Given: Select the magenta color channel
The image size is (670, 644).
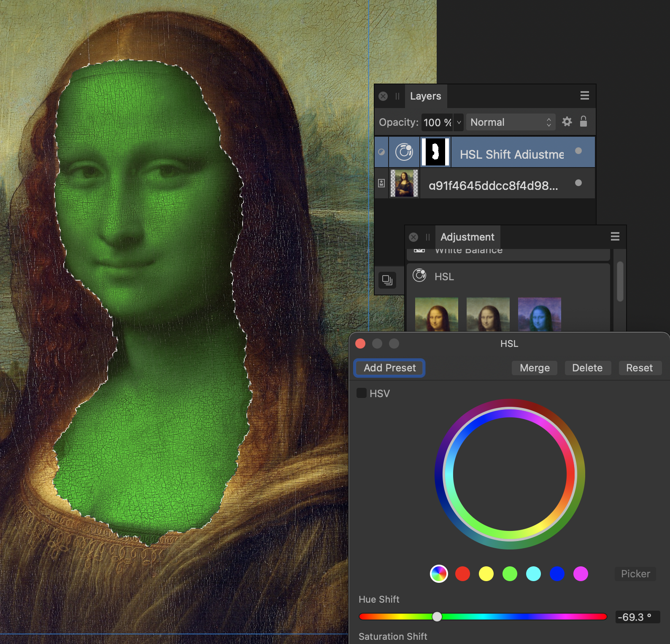Looking at the screenshot, I should (x=581, y=574).
